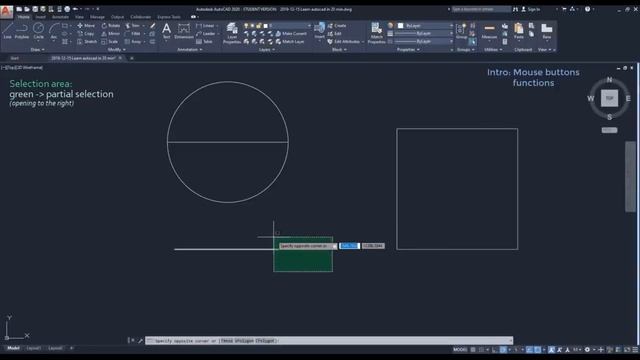Viewport: 640px width, 360px height.
Task: Switch to the Model layout tab
Action: (x=13, y=348)
